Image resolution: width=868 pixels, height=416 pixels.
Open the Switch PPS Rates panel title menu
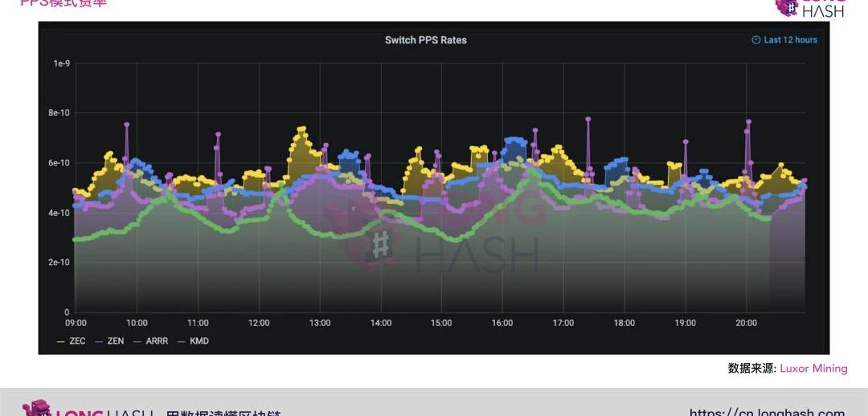coord(425,40)
